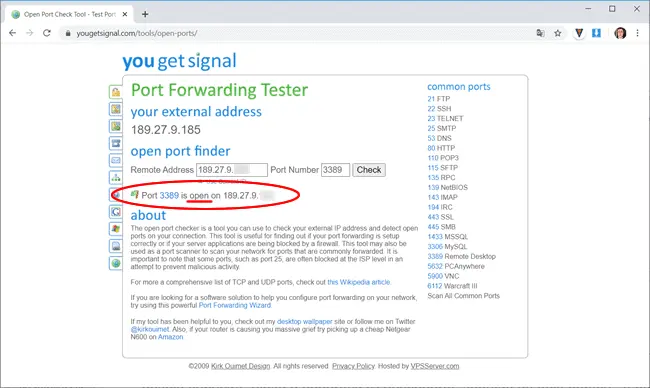Select port 22 SSH
650x388 pixels.
click(439, 109)
